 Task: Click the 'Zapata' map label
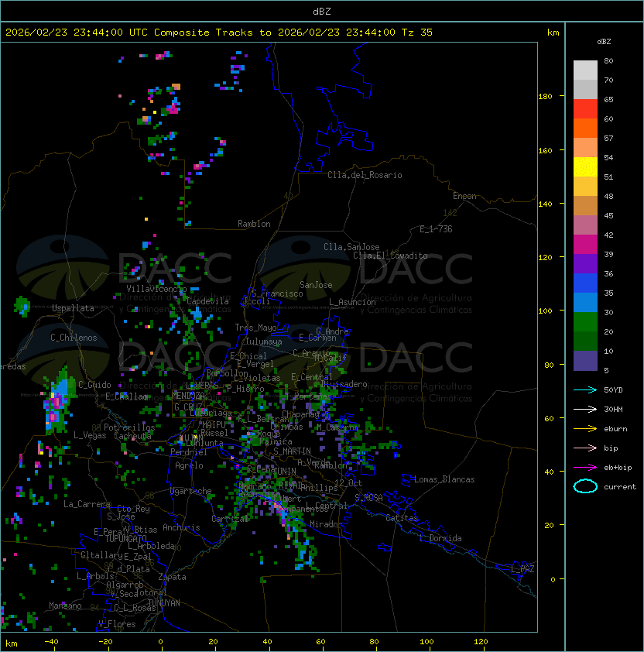(x=172, y=577)
